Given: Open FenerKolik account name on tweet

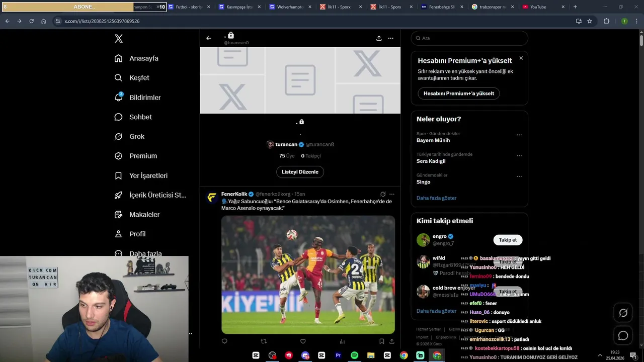Looking at the screenshot, I should pyautogui.click(x=234, y=194).
